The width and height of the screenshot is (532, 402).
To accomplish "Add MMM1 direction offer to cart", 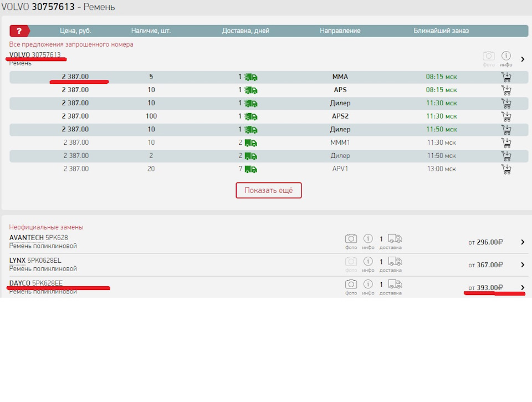I will point(505,143).
